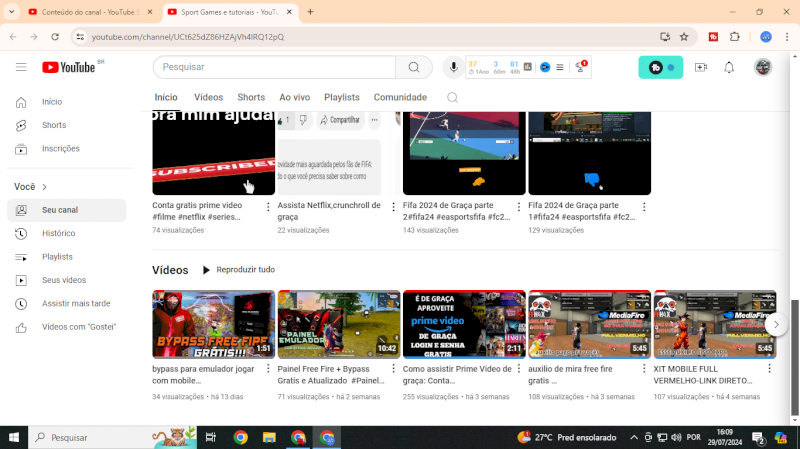Open the notifications bell

pyautogui.click(x=729, y=67)
